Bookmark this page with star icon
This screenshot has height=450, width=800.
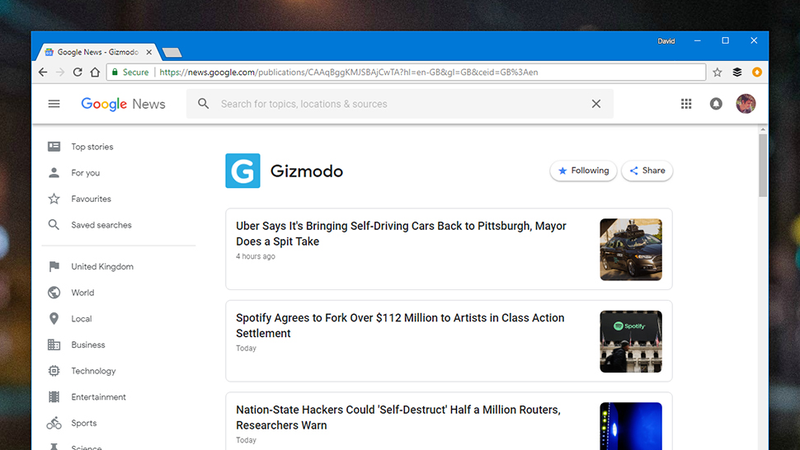coord(717,72)
